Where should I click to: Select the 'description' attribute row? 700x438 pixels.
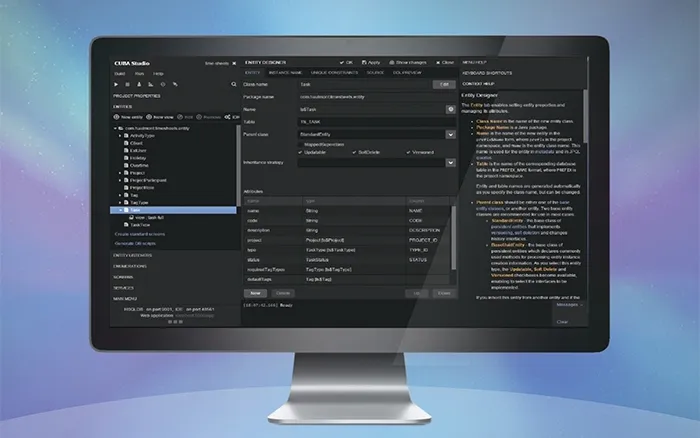pos(347,230)
